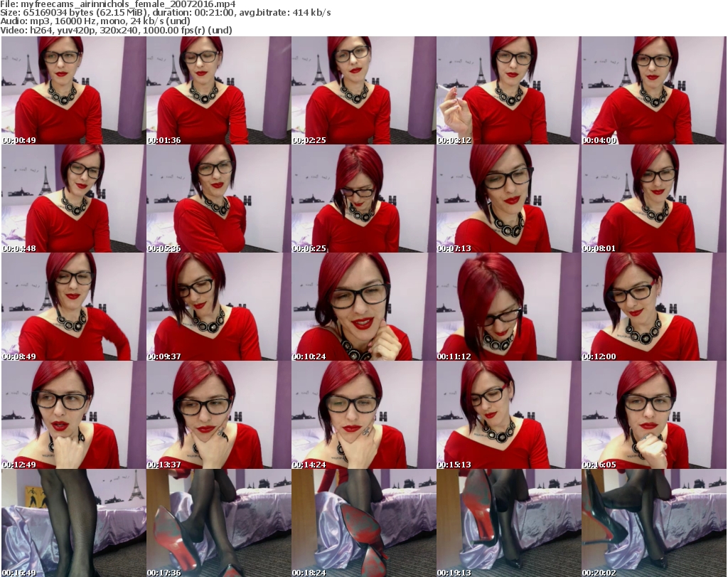Open the frame at 00:10:24
728x577 pixels.
[363, 307]
